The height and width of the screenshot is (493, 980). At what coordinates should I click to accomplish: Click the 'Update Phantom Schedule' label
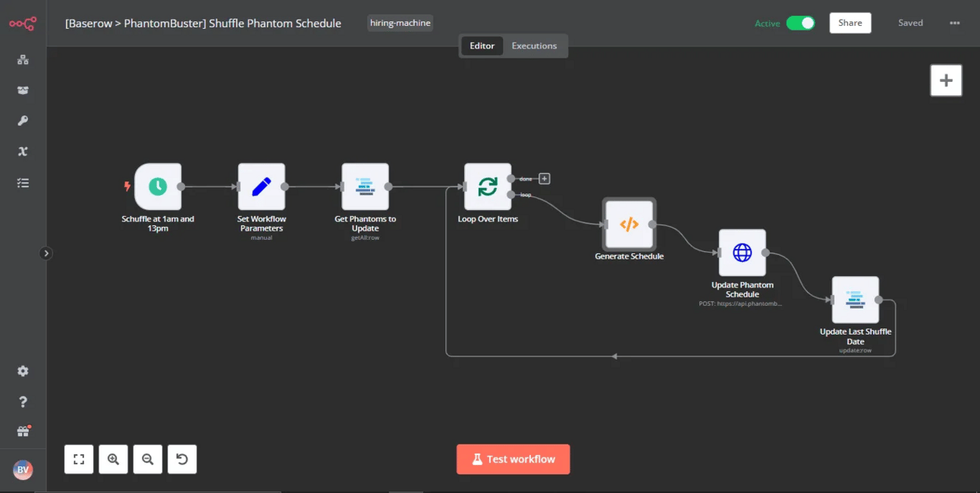[743, 290]
